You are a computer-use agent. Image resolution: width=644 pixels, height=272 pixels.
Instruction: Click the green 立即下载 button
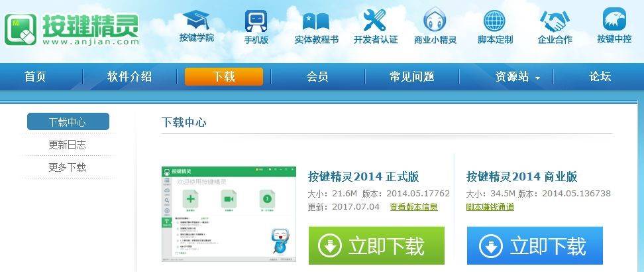click(376, 245)
